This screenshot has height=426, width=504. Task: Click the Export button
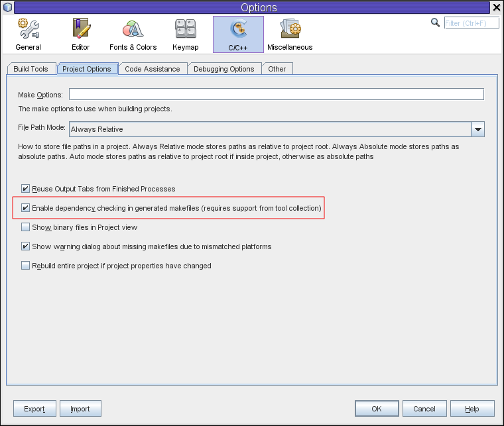pyautogui.click(x=34, y=409)
